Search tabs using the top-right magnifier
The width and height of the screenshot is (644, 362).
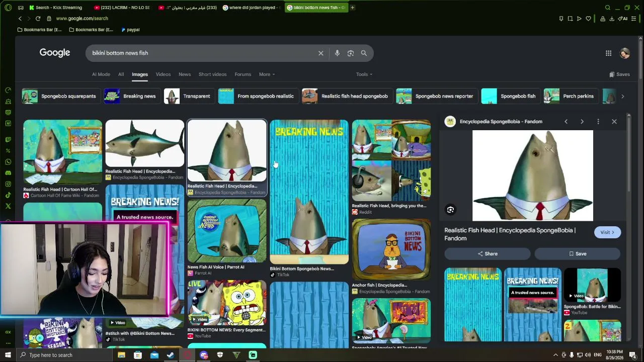click(608, 8)
